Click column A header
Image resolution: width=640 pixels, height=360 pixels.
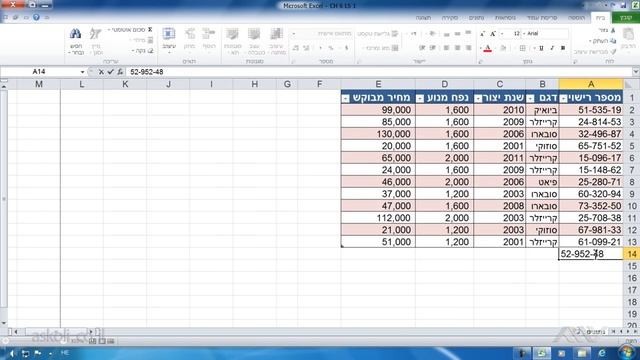(x=591, y=84)
